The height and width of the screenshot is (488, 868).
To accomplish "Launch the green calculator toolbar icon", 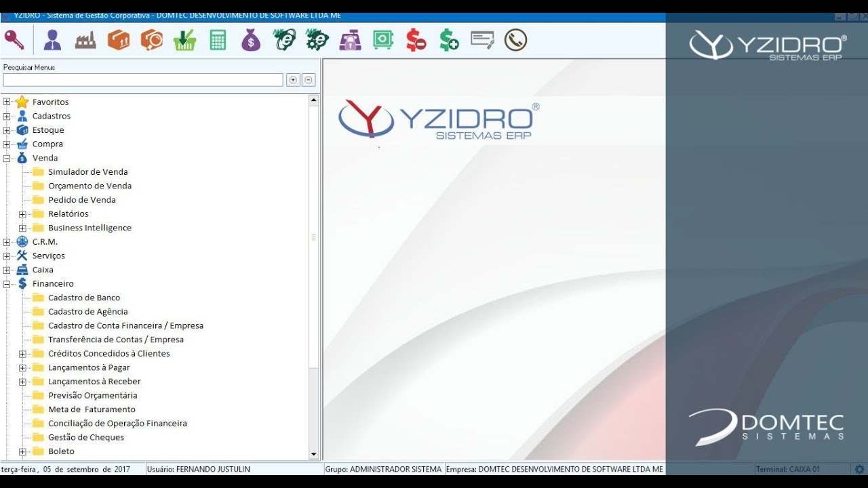I will [x=218, y=40].
